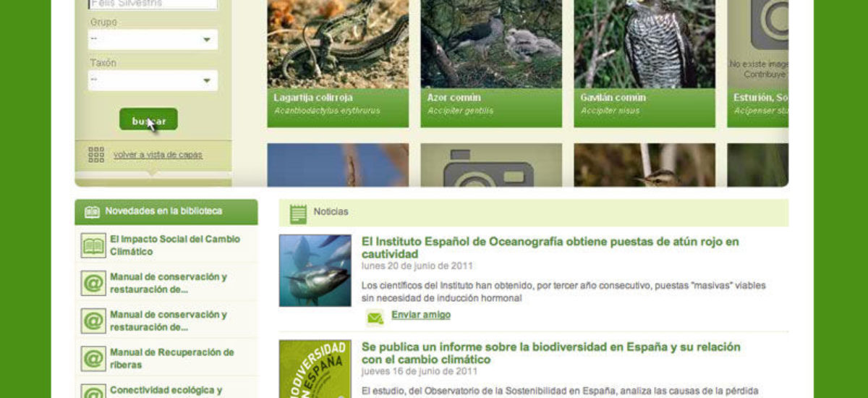Click the Noticias notepad icon
The image size is (868, 398).
[298, 213]
